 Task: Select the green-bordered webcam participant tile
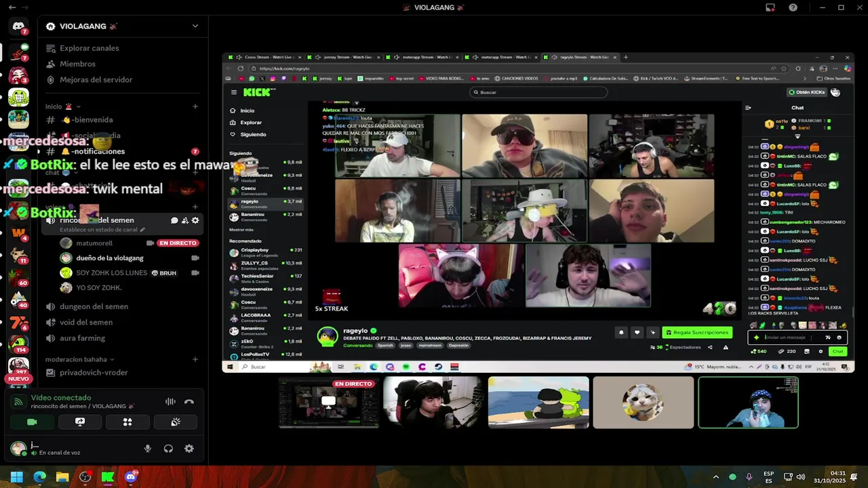748,403
